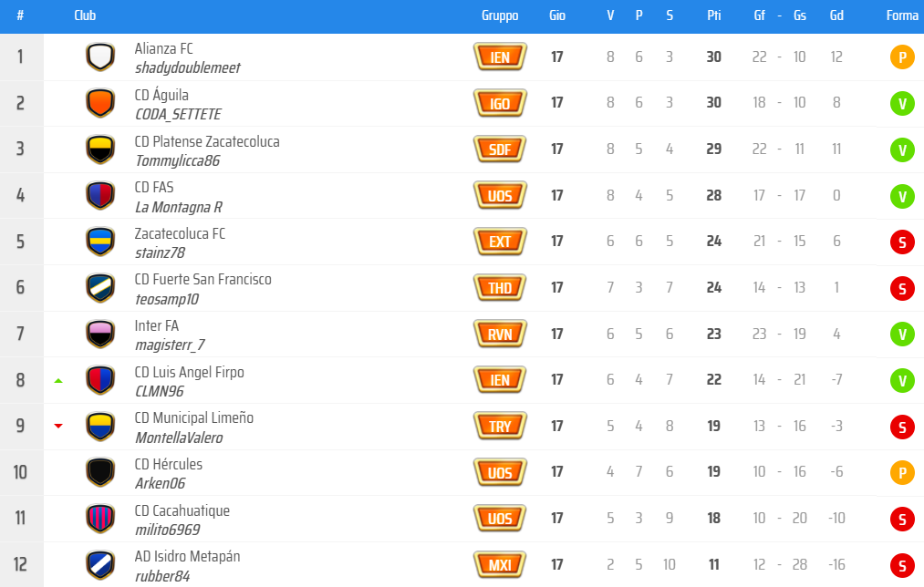
Task: Click Zacatecoluca FC's red S form indicator
Action: (902, 242)
